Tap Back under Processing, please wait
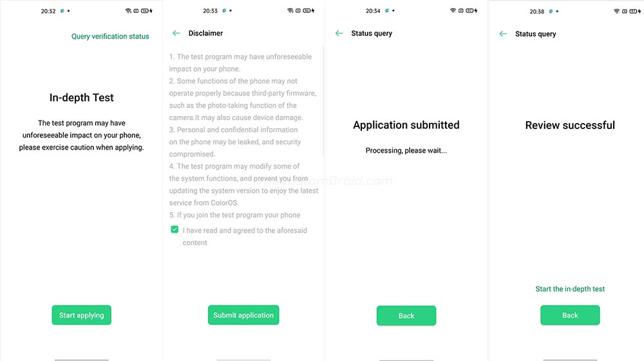 [406, 316]
